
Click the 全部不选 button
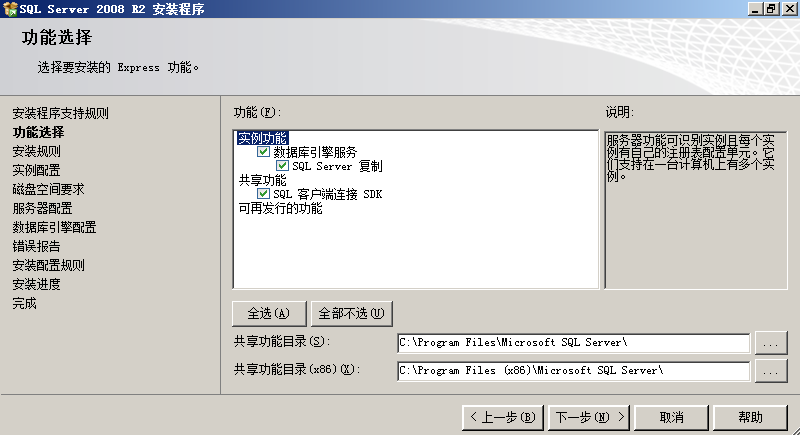click(352, 313)
